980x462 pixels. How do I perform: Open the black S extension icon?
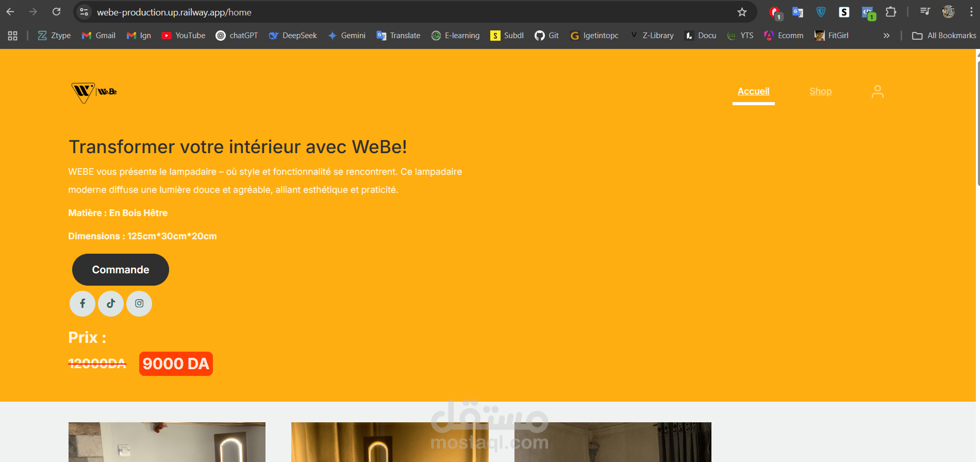point(844,12)
